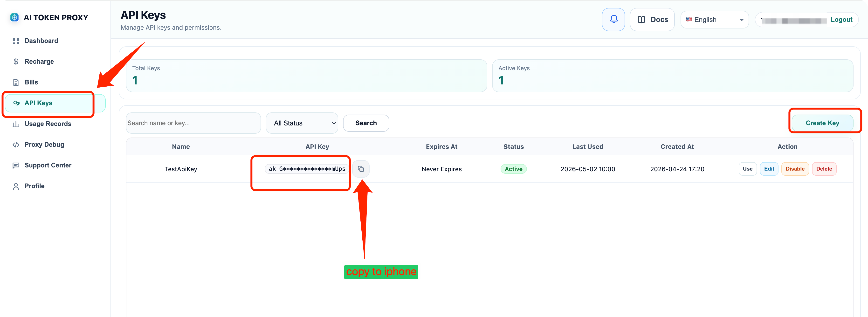868x317 pixels.
Task: Click the Create Key button
Action: [822, 123]
